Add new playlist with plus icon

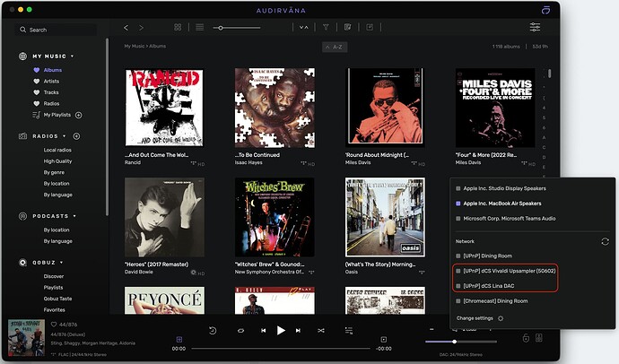pyautogui.click(x=79, y=115)
